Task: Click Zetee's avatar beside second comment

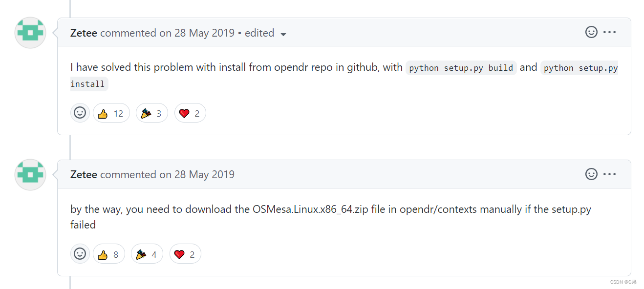Action: coord(30,174)
